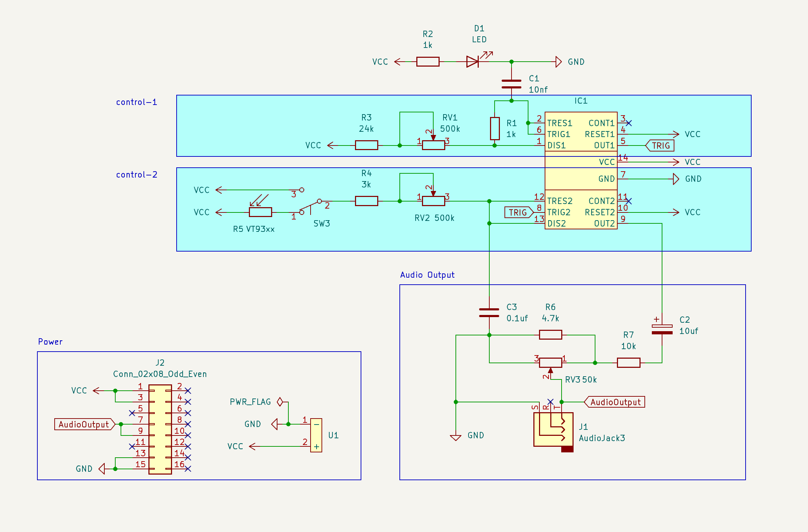Image resolution: width=808 pixels, height=532 pixels.
Task: Click no-connect marker on CONT1 pin 3
Action: click(629, 123)
